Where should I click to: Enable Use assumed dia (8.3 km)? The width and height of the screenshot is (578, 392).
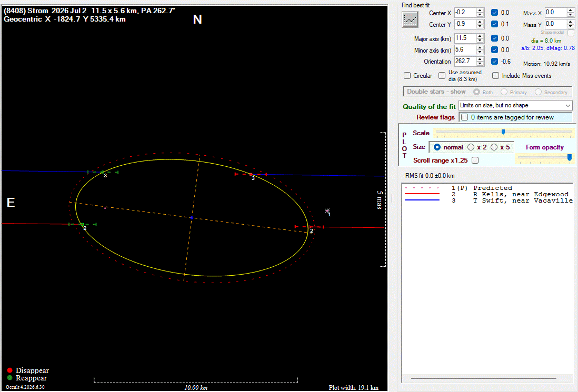(x=442, y=76)
